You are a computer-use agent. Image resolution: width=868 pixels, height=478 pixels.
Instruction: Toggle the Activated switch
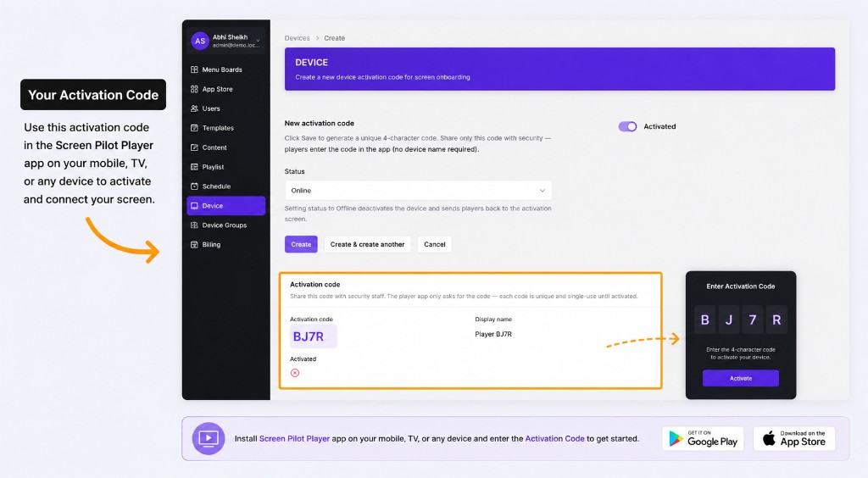pos(628,126)
